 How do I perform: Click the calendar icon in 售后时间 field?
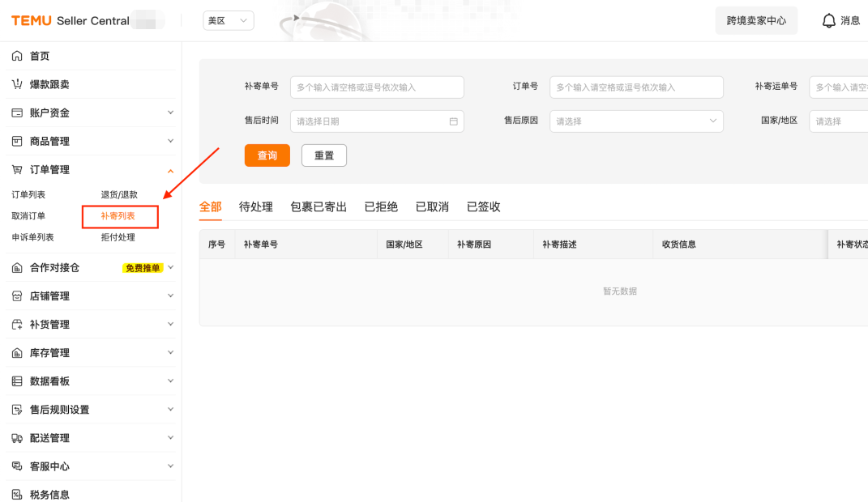453,121
